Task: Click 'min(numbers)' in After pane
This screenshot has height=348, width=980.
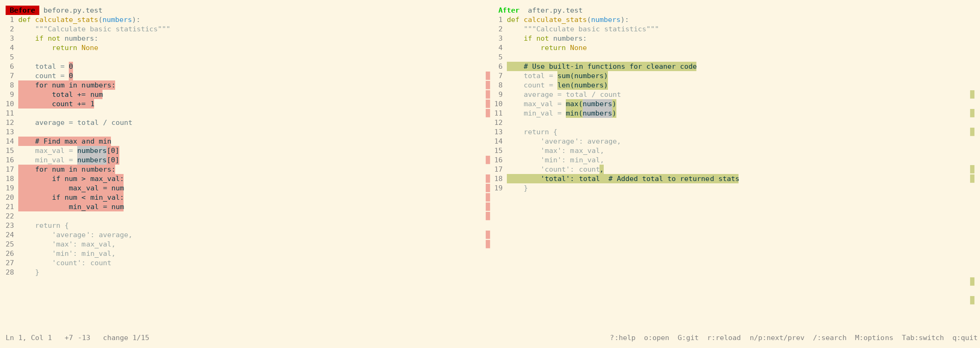Action: (591, 113)
